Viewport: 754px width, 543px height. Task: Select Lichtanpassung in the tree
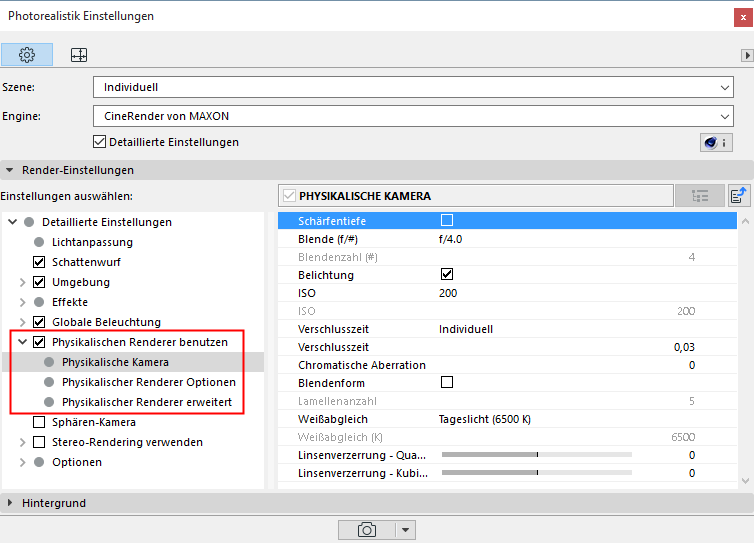tap(92, 242)
